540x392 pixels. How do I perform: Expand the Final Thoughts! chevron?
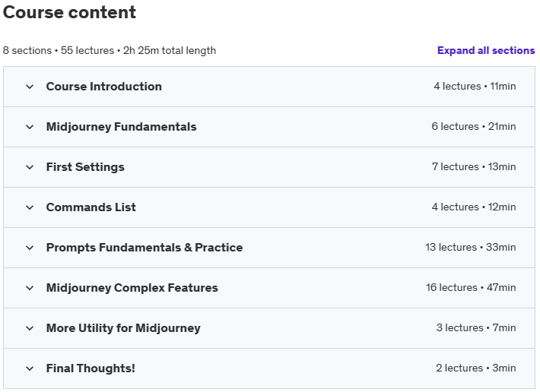(x=30, y=368)
